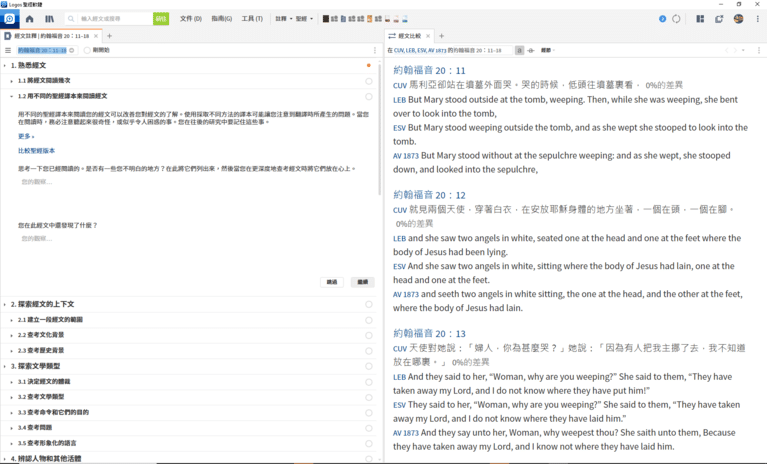Click the 比較聖經版本 link

coord(36,151)
